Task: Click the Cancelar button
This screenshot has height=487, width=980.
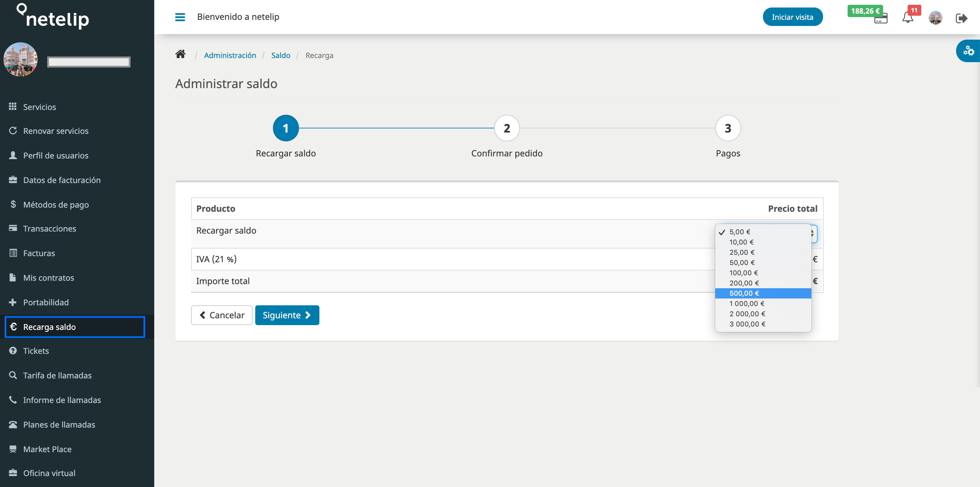Action: pos(221,315)
